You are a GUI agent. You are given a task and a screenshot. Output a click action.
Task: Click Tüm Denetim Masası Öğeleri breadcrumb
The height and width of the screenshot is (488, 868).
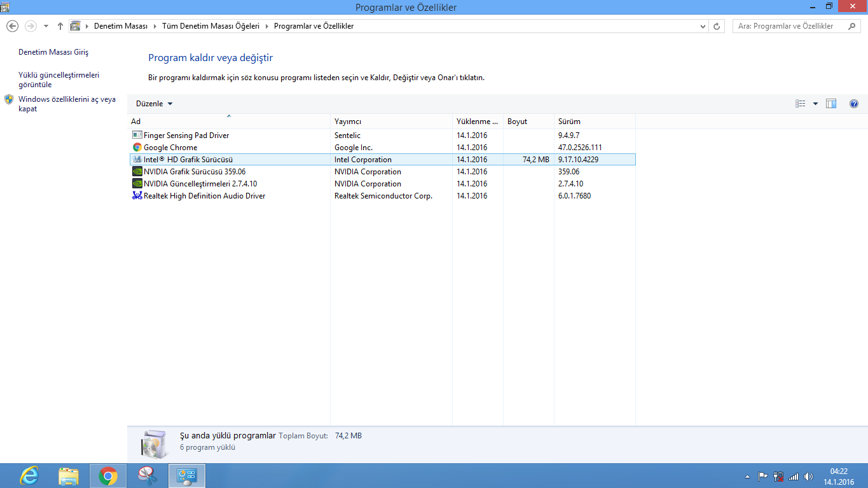click(x=211, y=26)
